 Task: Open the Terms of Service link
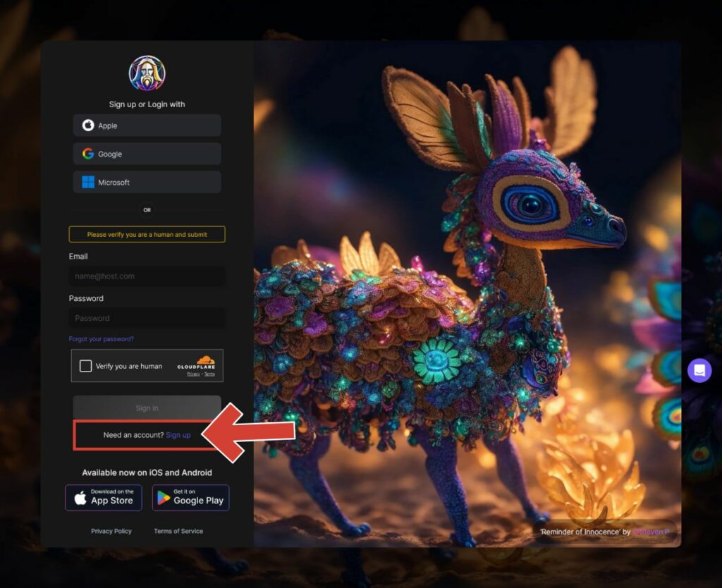pos(178,531)
